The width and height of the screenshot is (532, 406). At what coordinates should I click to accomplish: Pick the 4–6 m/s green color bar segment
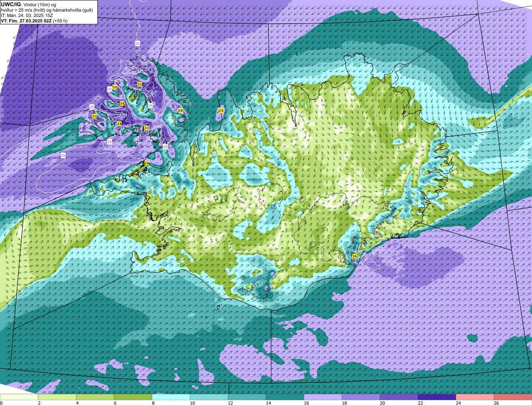coord(95,397)
